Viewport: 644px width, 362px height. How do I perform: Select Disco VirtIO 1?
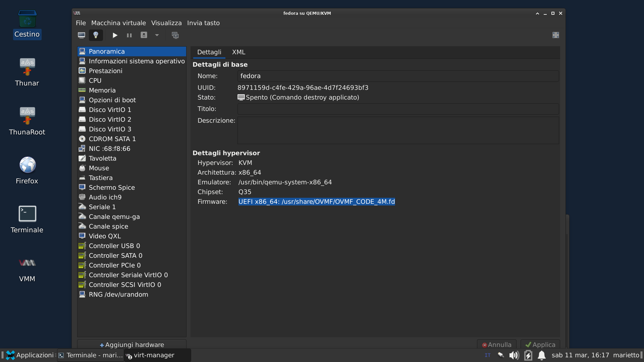(132, 110)
